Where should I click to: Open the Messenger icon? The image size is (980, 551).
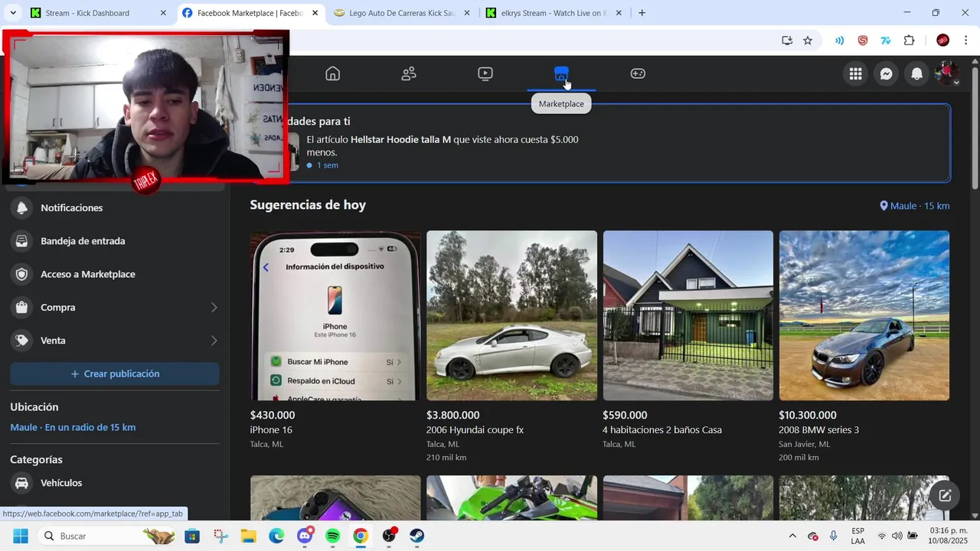[886, 73]
